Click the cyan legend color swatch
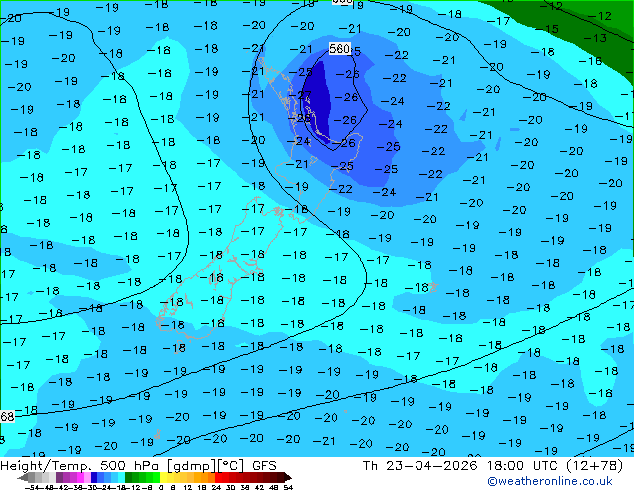The image size is (634, 490). pyautogui.click(x=121, y=477)
